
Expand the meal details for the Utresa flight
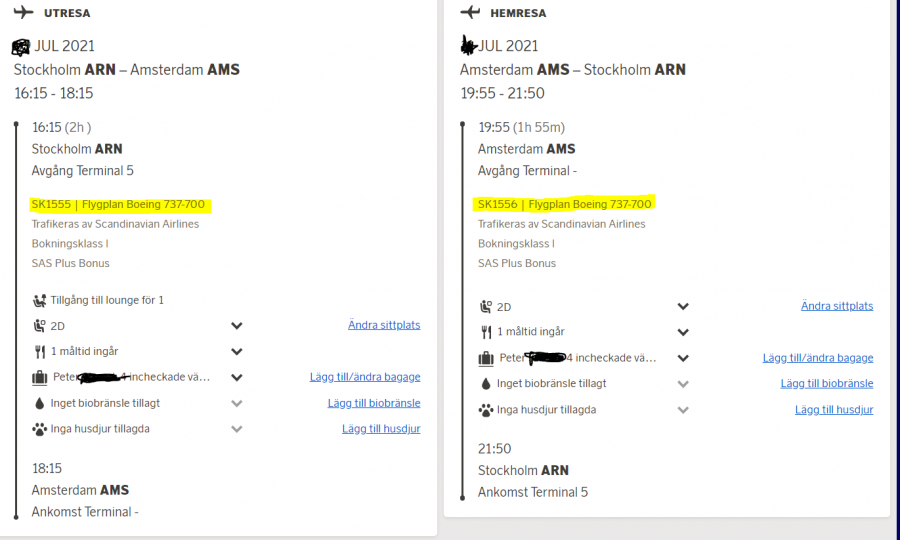click(x=237, y=352)
